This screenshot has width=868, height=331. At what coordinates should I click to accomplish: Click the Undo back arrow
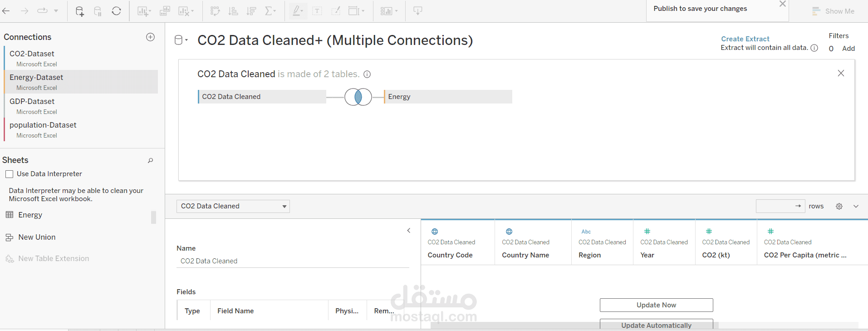(x=6, y=10)
